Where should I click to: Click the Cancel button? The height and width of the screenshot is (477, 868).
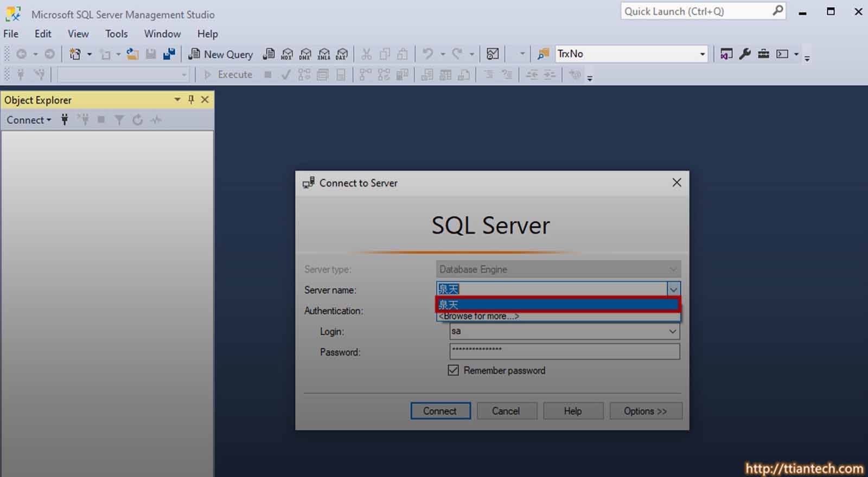click(506, 411)
